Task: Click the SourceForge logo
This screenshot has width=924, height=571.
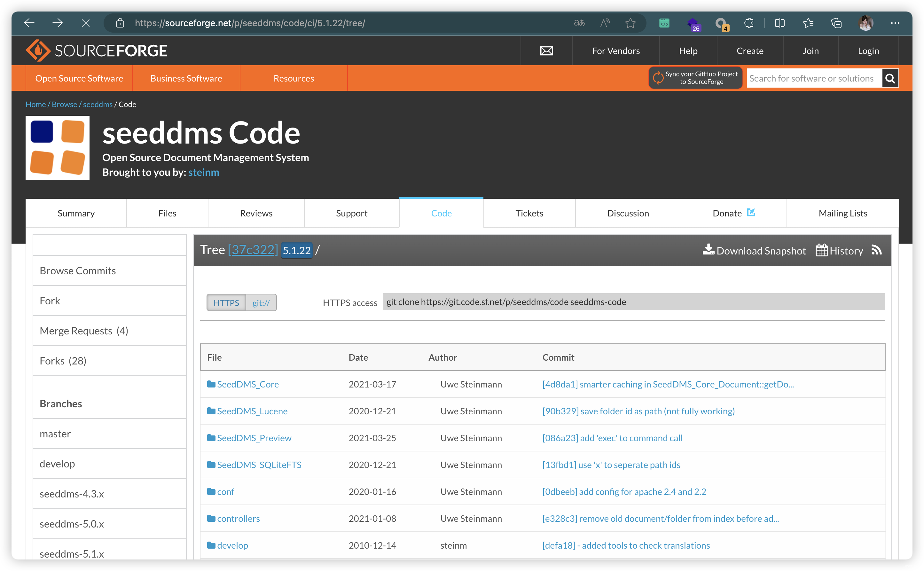Action: click(x=96, y=51)
